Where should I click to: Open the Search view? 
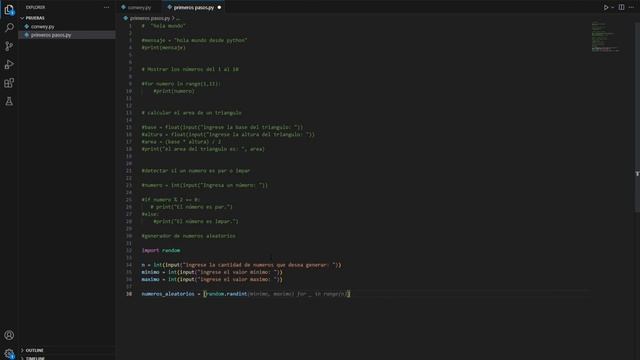pos(9,28)
